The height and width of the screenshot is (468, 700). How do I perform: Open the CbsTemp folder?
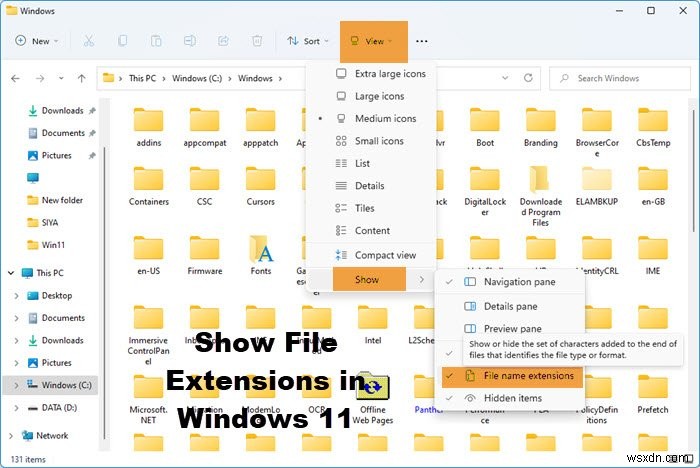tap(653, 128)
